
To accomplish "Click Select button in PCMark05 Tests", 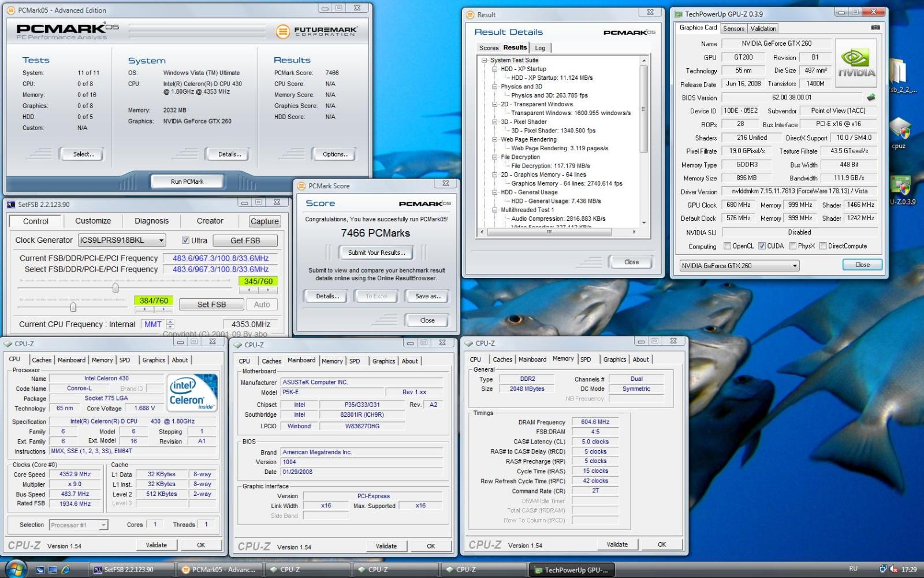I will coord(83,154).
